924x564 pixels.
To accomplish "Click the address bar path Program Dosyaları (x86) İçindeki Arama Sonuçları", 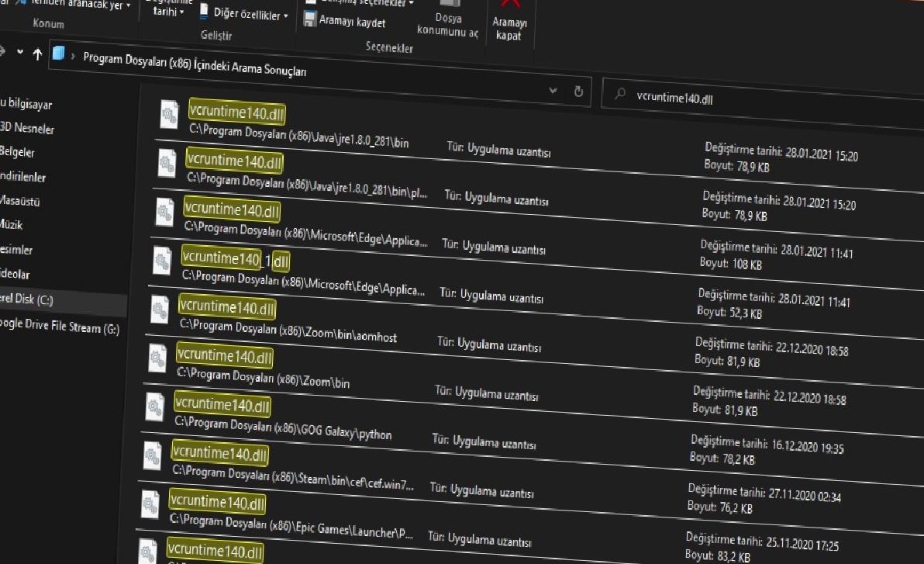I will pyautogui.click(x=195, y=64).
